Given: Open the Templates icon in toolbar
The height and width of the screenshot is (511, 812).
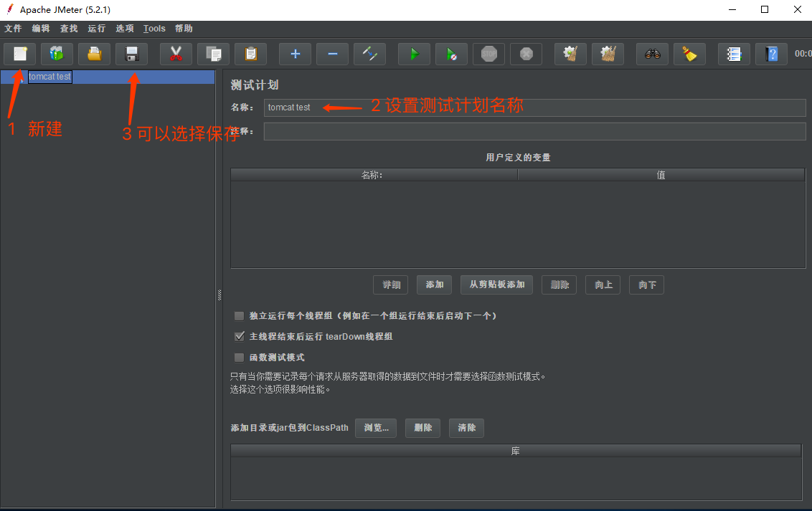Looking at the screenshot, I should pyautogui.click(x=56, y=54).
